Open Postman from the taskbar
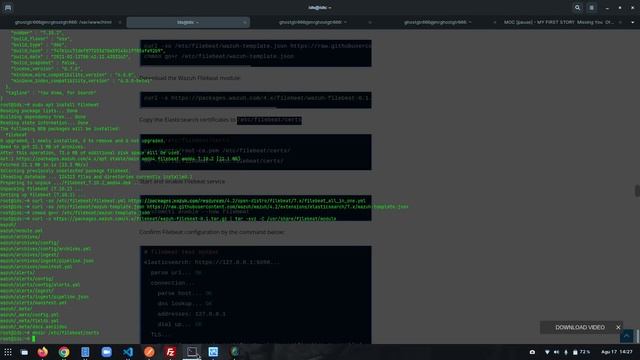640x360 pixels. click(x=149, y=352)
